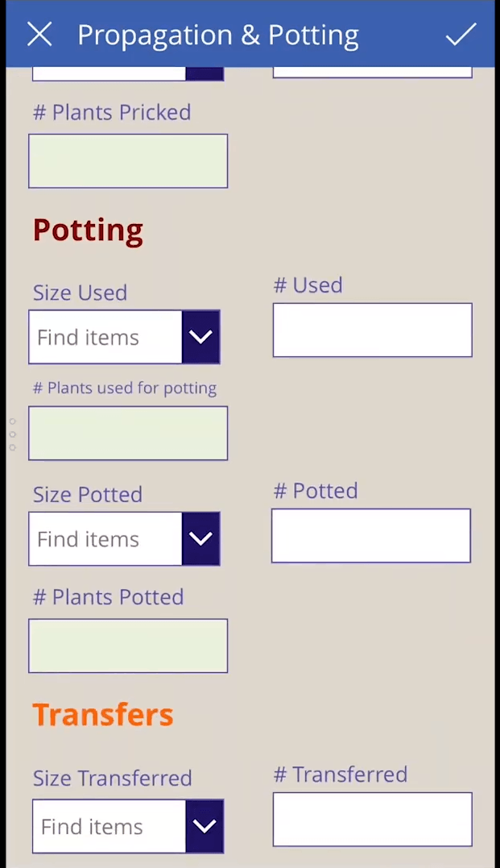Click the Propagation & Potting title
Image resolution: width=500 pixels, height=868 pixels.
[218, 35]
